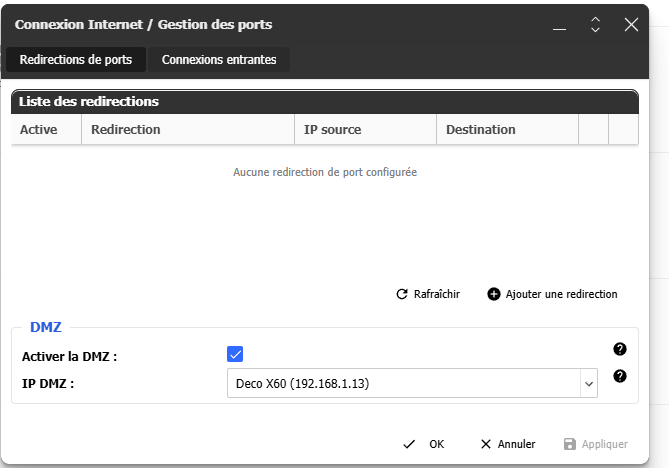Switch to Redirections de ports tab
Screen dimensions: 669x468
(76, 60)
